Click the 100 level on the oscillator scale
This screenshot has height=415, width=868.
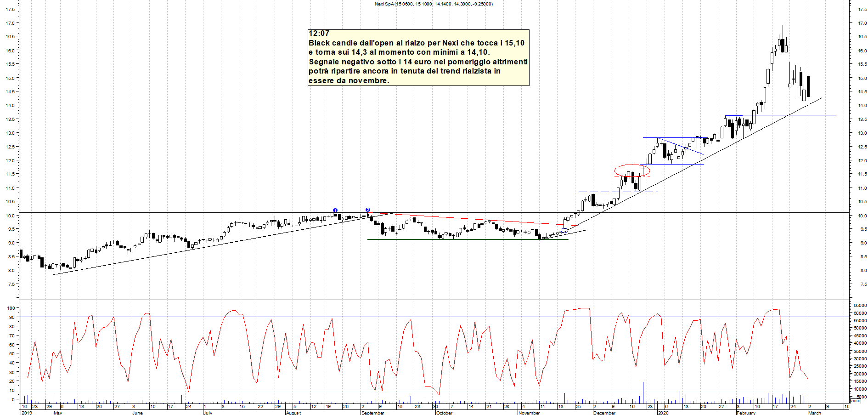11,308
